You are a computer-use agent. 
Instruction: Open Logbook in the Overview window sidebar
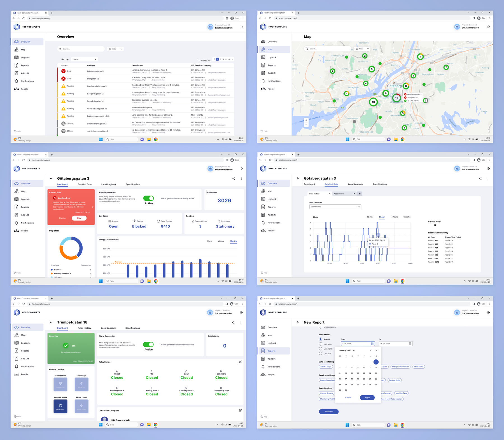pos(25,58)
